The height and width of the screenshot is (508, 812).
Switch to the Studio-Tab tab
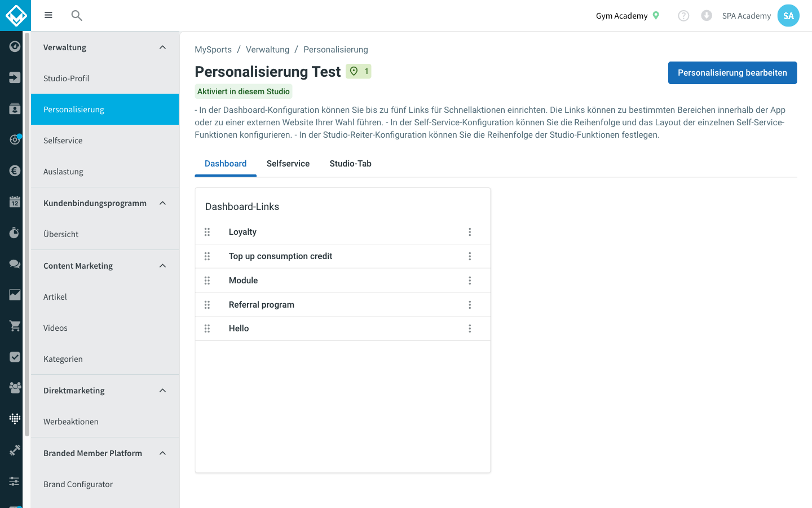pos(350,164)
